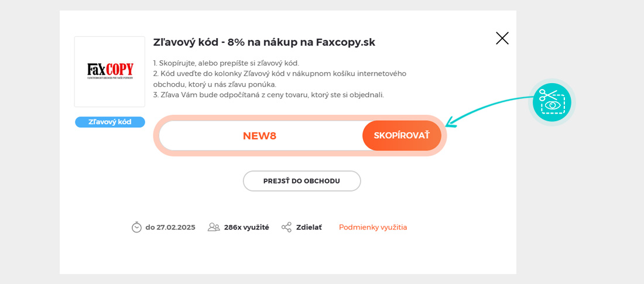Open the Podmienky využitia terms link

click(373, 227)
